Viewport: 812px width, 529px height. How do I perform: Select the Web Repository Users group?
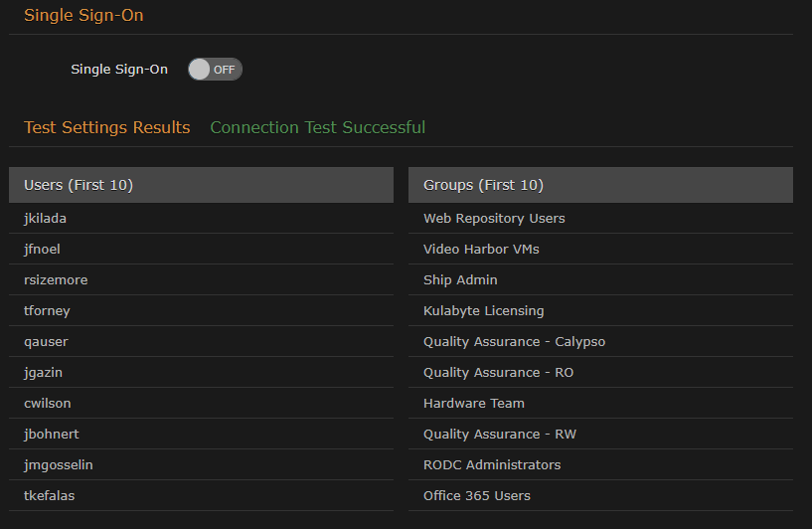494,218
